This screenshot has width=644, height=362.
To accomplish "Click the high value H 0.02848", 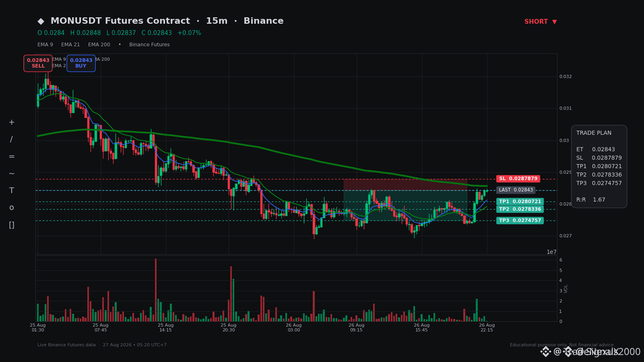I will 86,33.
